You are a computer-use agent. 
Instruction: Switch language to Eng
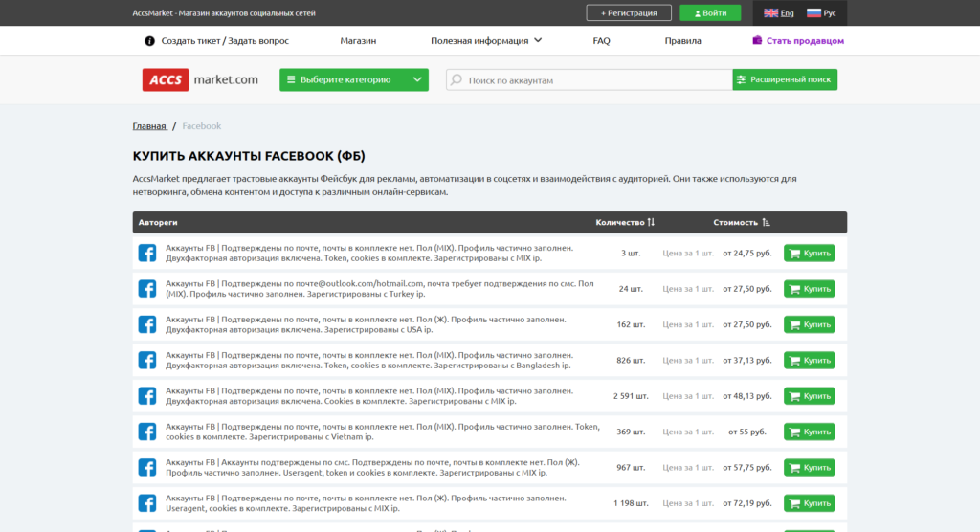point(787,12)
